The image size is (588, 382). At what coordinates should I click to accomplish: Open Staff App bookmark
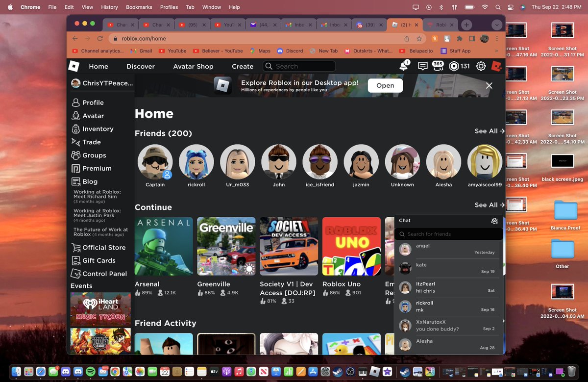[x=455, y=51]
